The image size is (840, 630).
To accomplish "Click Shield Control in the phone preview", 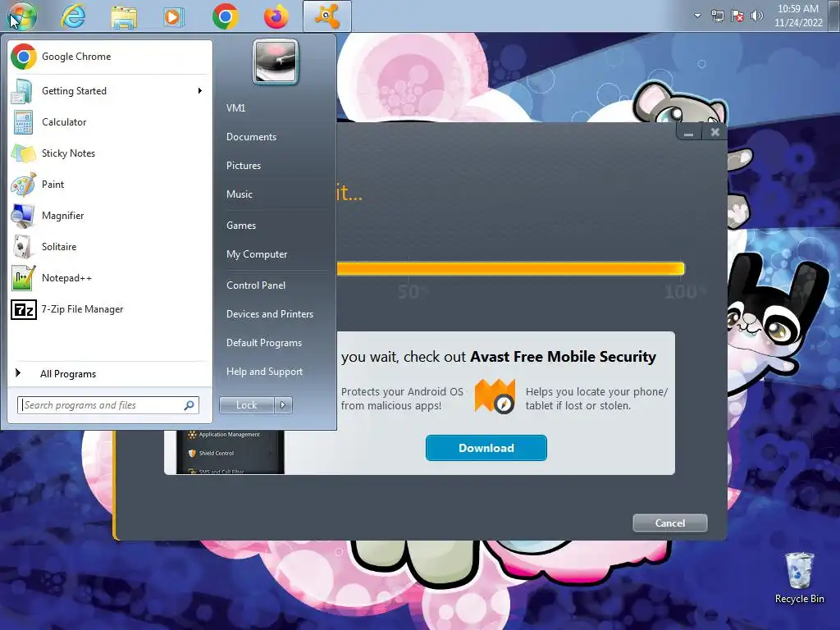I will 217,453.
